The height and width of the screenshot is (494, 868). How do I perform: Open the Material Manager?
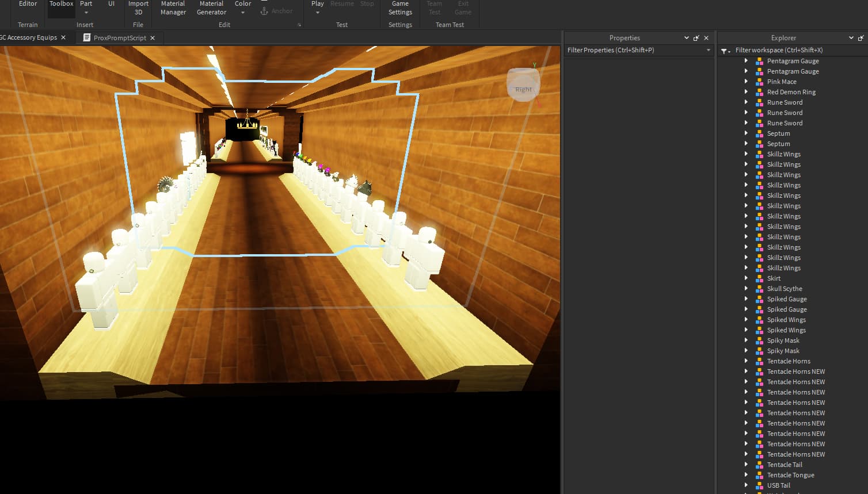(x=173, y=8)
